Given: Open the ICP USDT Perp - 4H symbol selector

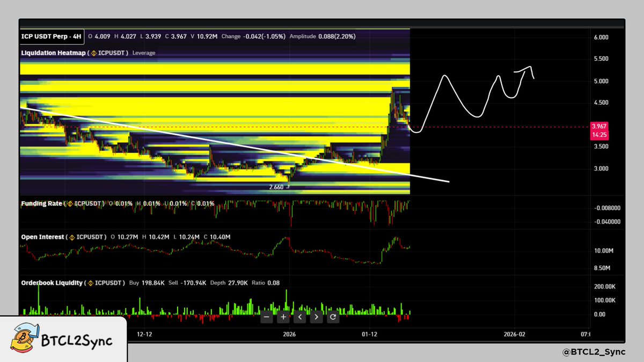Looking at the screenshot, I should click(x=52, y=36).
